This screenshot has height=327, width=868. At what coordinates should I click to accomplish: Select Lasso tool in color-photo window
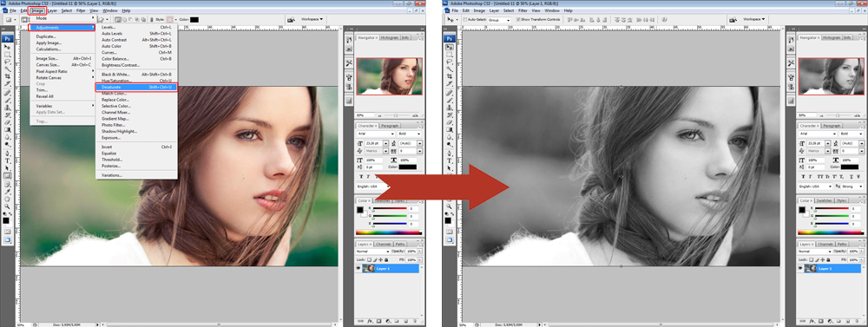8,62
